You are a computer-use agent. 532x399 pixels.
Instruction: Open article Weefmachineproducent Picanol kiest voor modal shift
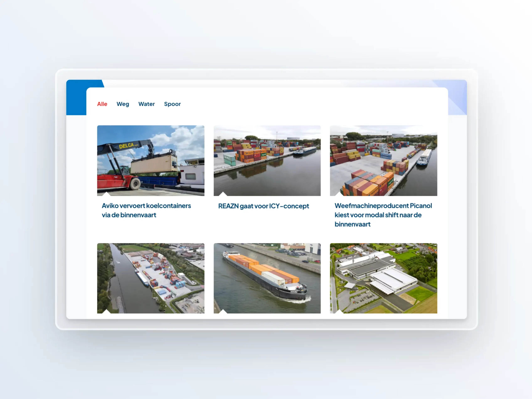(x=383, y=215)
